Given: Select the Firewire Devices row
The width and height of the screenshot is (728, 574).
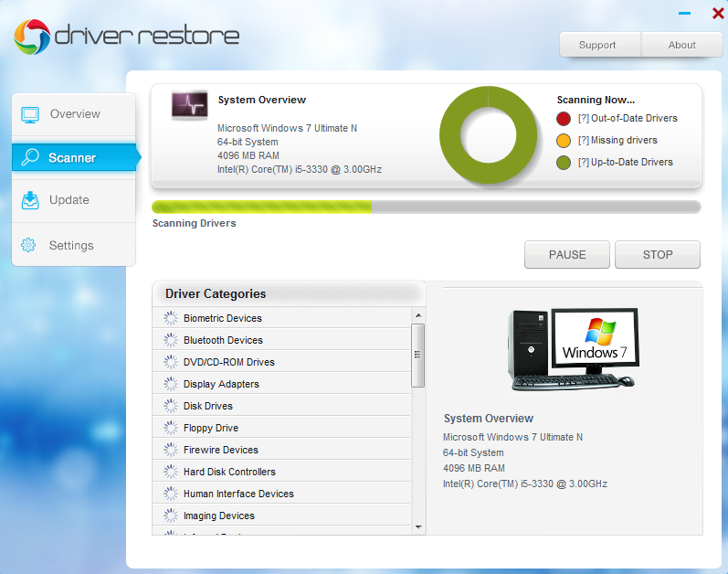Looking at the screenshot, I should [x=281, y=449].
